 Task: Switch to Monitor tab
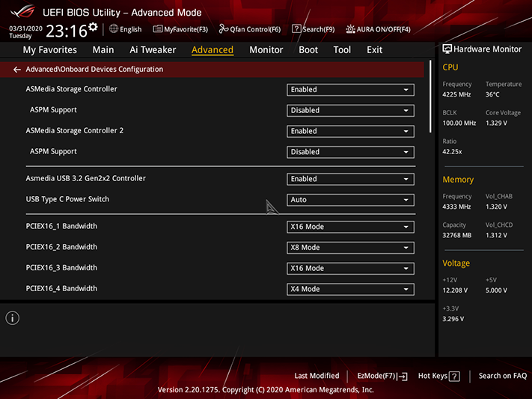coord(266,50)
